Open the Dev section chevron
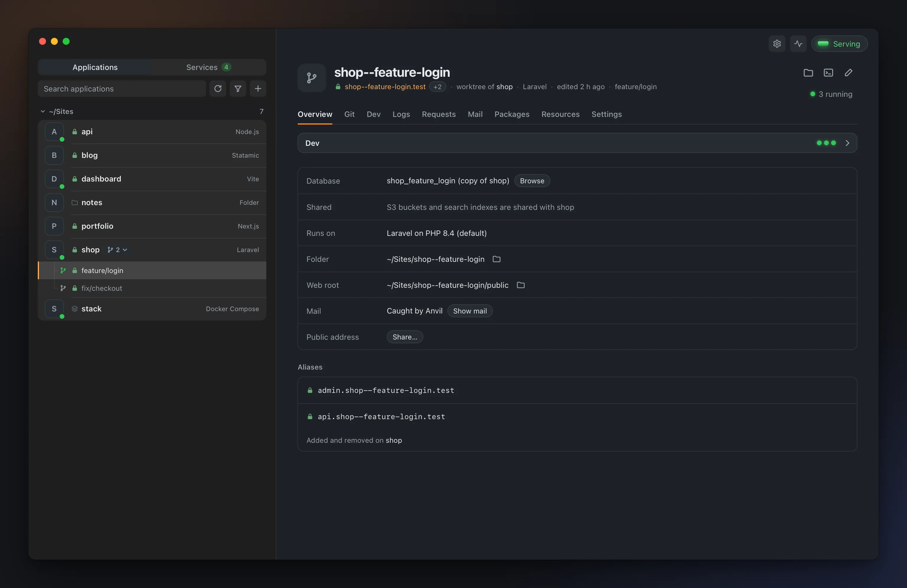The height and width of the screenshot is (588, 907). (x=848, y=143)
